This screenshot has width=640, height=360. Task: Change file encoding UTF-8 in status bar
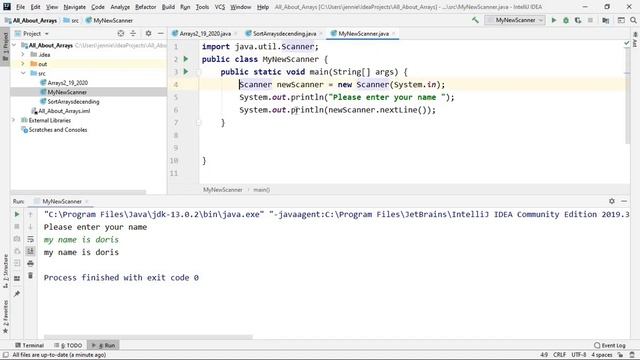point(579,355)
